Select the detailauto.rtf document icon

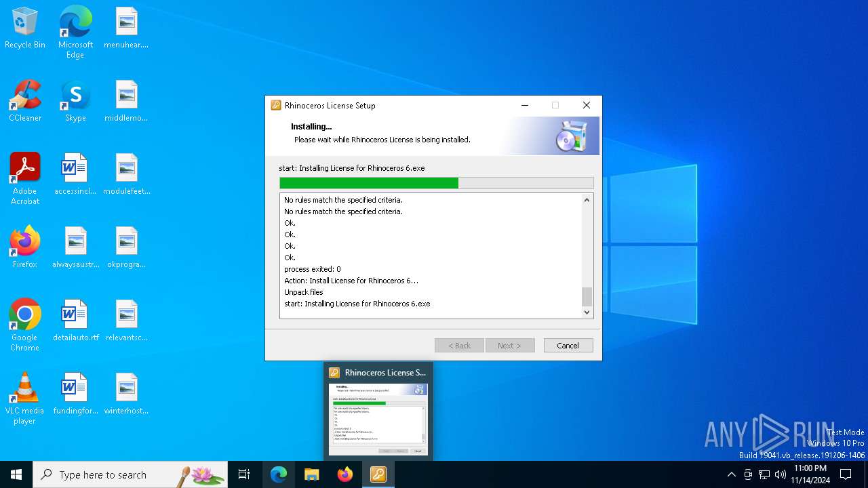tap(75, 321)
